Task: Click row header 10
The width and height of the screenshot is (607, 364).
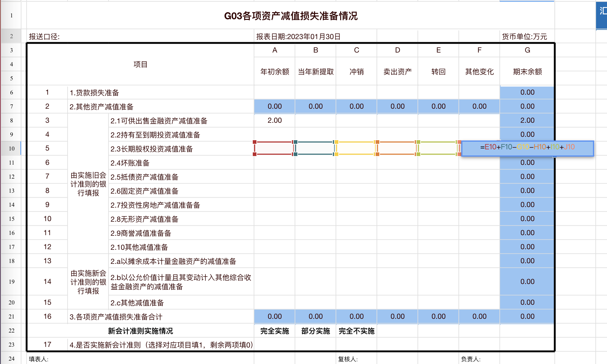Action: (11, 148)
